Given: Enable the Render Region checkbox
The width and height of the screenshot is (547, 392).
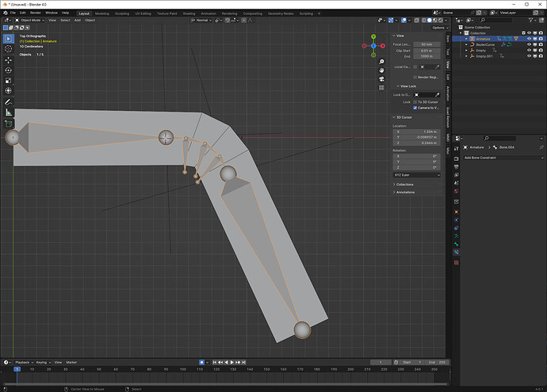Looking at the screenshot, I should tap(415, 78).
